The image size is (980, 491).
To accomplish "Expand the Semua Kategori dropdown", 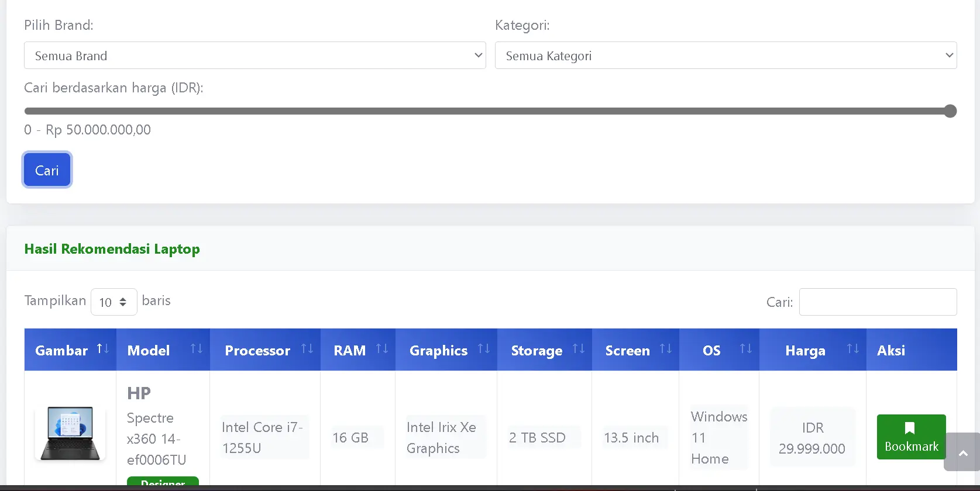I will point(725,56).
